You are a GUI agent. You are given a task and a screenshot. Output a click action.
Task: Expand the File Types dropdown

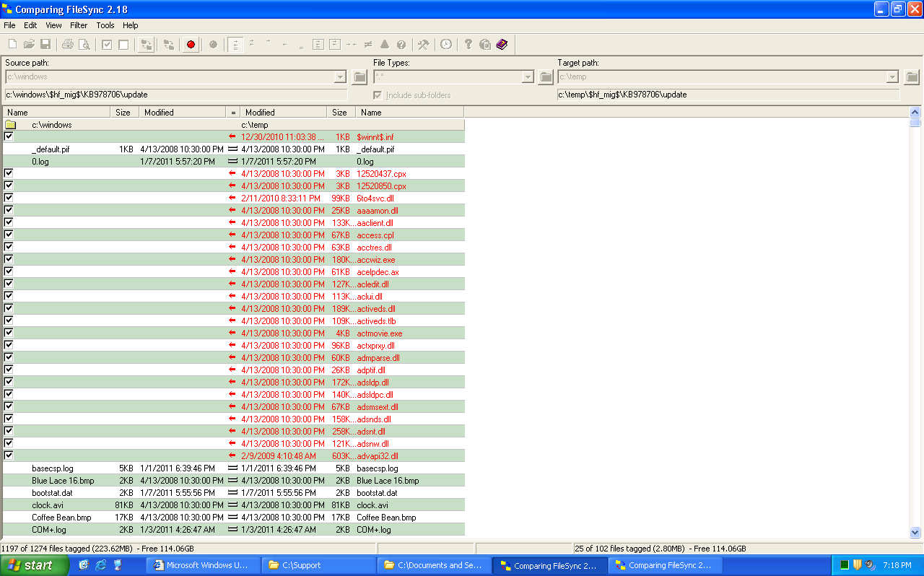tap(528, 77)
